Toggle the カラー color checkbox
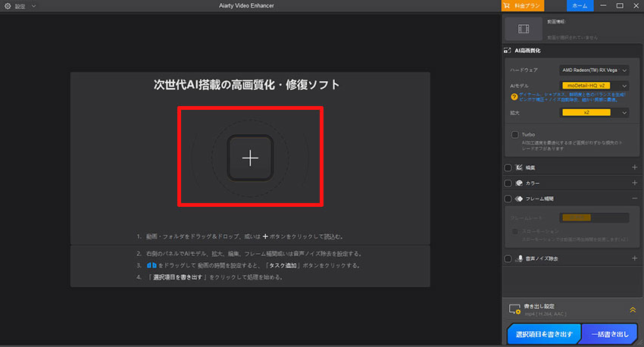 pyautogui.click(x=508, y=183)
